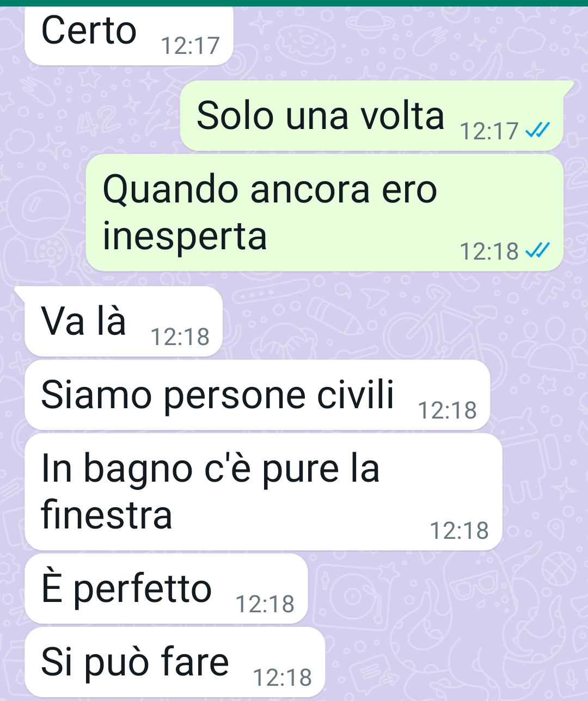The image size is (588, 701).
Task: Tap the 12:17 timestamp beside 'Certo'
Action: point(191,46)
